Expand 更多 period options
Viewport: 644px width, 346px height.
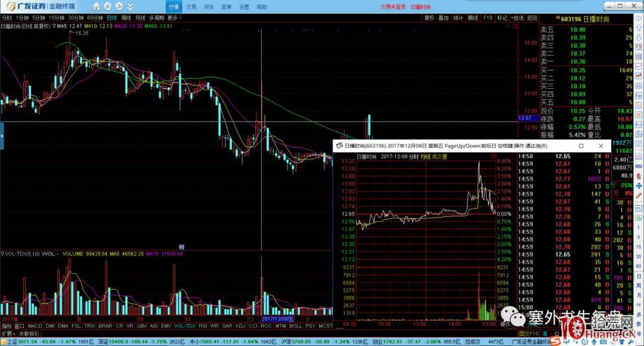174,18
